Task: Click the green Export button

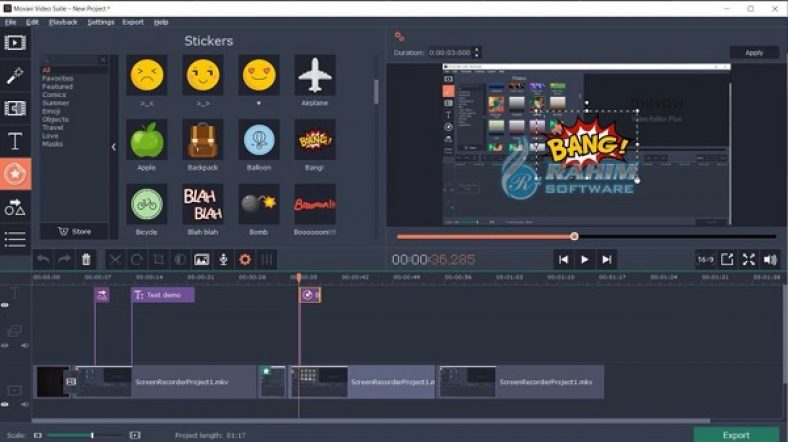Action: tap(736, 435)
